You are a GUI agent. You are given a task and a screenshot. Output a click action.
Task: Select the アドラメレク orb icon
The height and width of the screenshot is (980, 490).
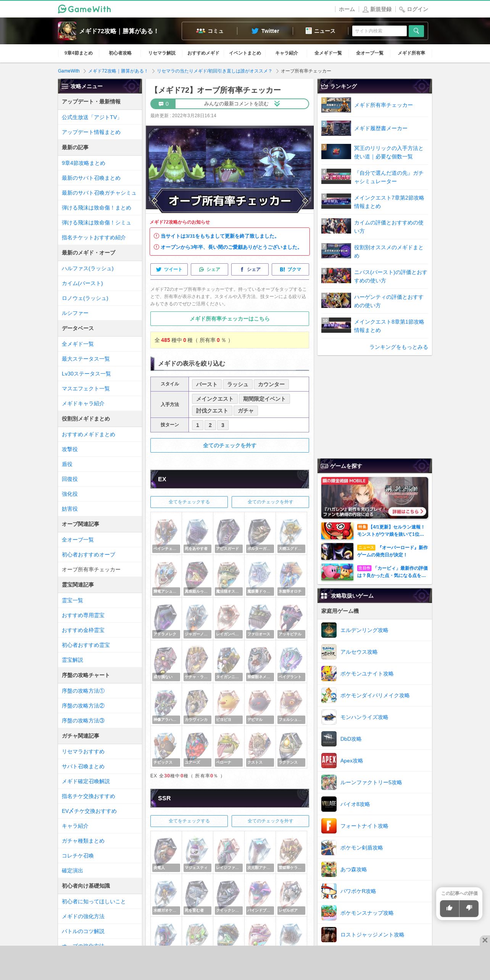[x=166, y=619]
